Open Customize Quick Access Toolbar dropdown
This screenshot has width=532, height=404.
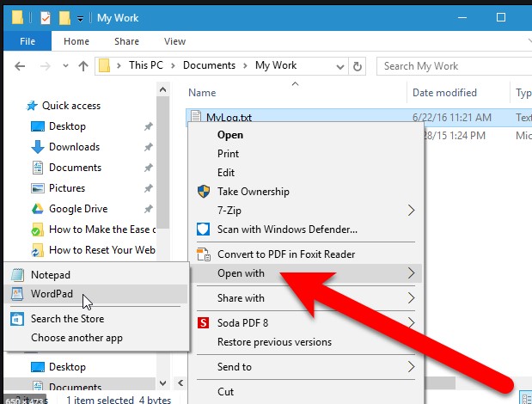pos(81,19)
